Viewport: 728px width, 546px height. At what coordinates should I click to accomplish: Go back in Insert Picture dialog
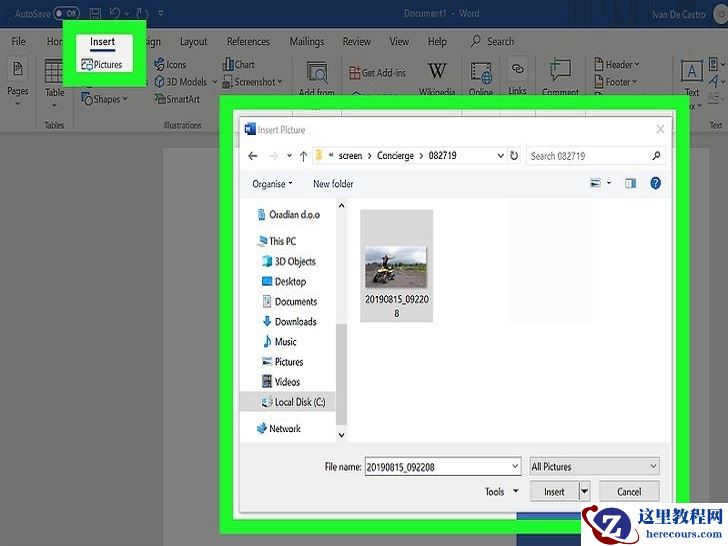(x=253, y=156)
